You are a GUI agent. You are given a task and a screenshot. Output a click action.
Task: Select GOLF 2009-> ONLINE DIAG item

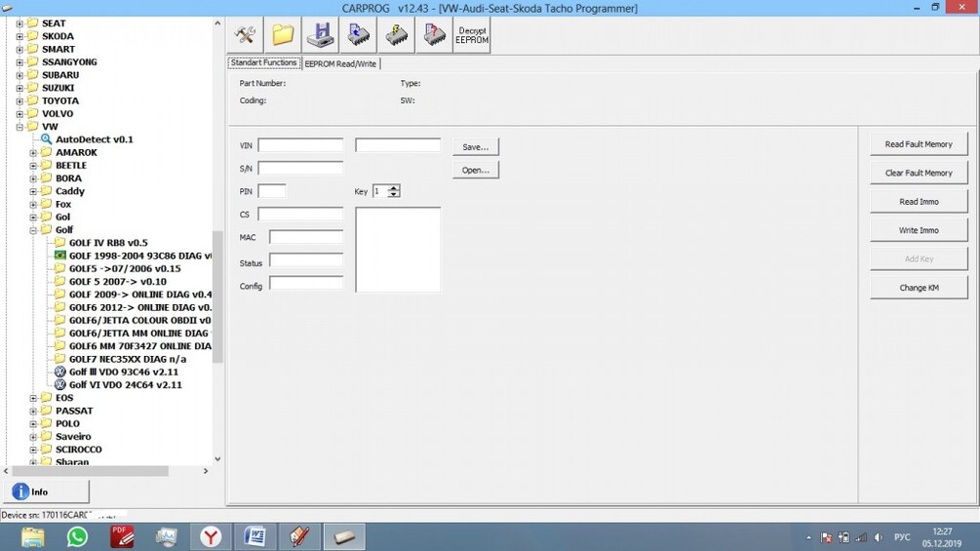(x=140, y=295)
